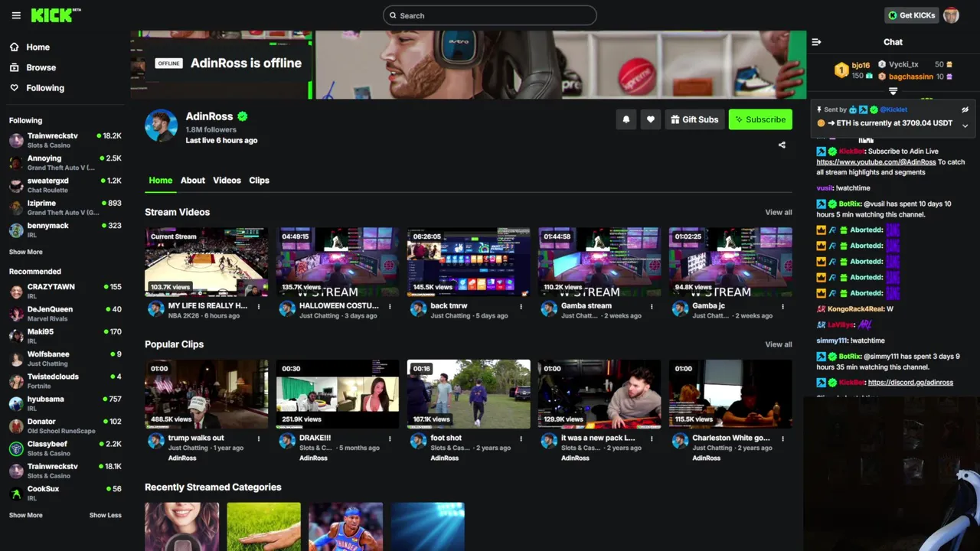Click the share icon below Subscribe
Image resolution: width=980 pixels, height=551 pixels.
(782, 145)
